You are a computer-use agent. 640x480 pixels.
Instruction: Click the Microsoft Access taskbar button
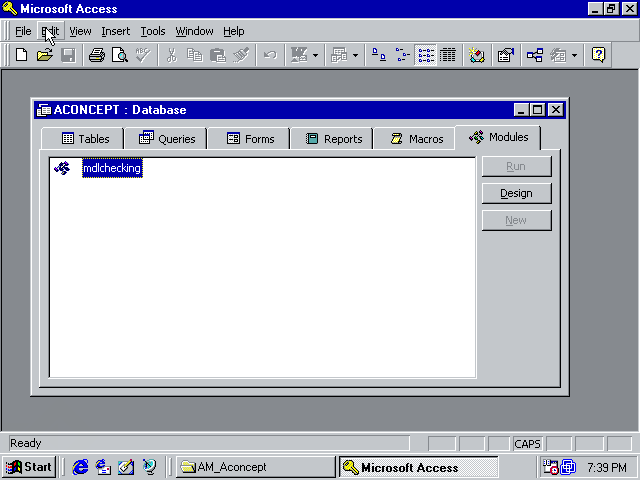click(419, 467)
